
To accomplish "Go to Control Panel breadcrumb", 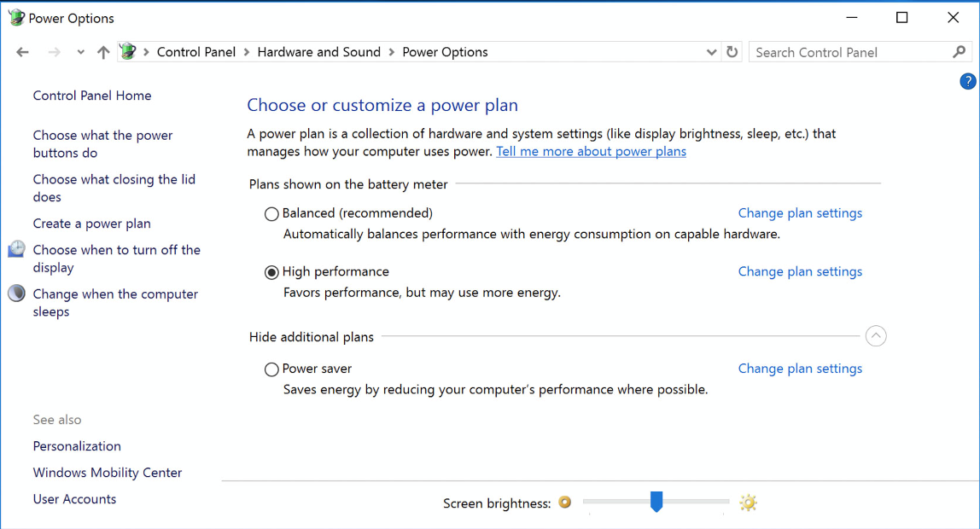I will [x=196, y=52].
